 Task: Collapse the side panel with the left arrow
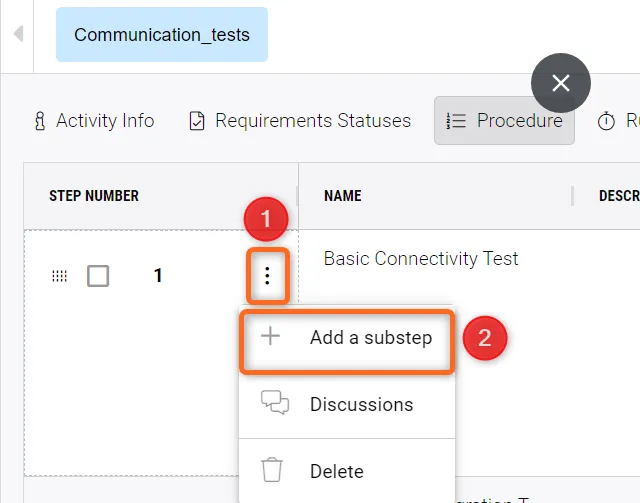18,35
